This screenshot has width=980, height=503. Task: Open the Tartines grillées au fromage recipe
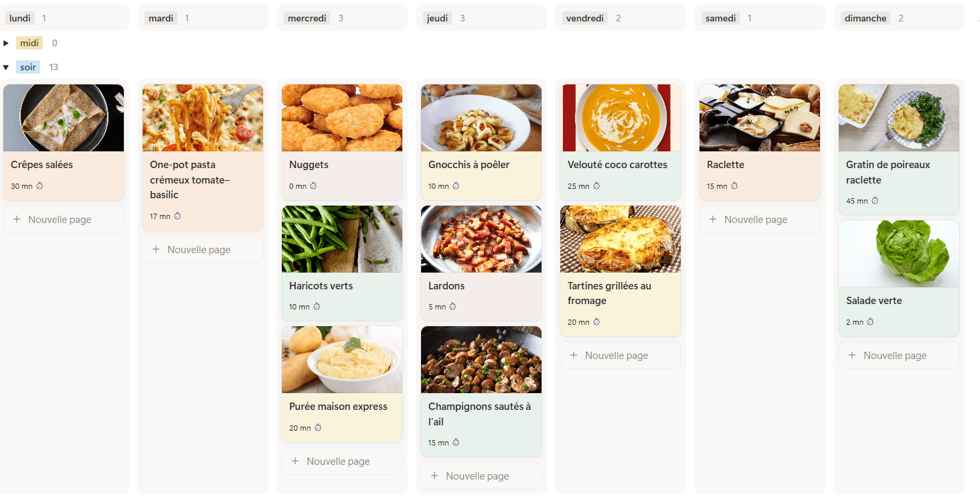point(608,293)
